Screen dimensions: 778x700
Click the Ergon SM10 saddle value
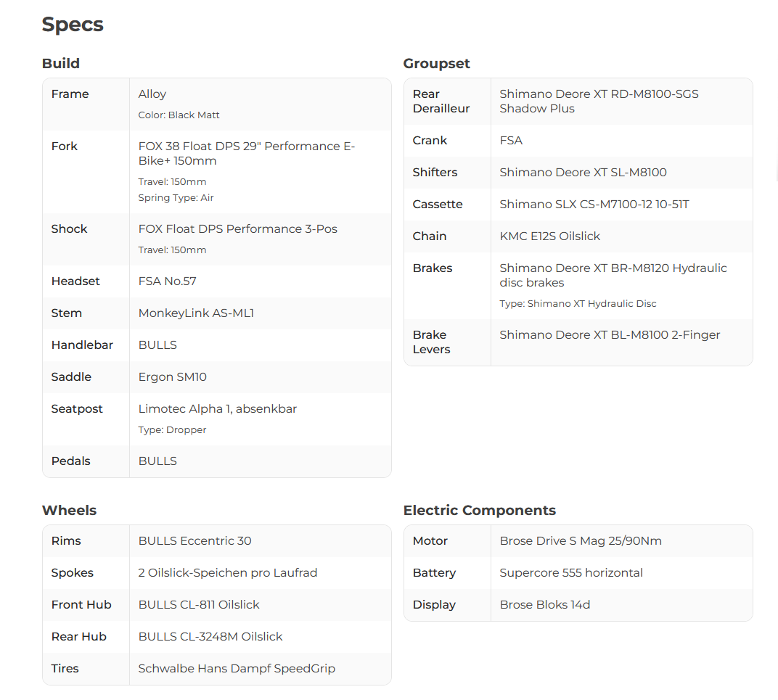173,377
